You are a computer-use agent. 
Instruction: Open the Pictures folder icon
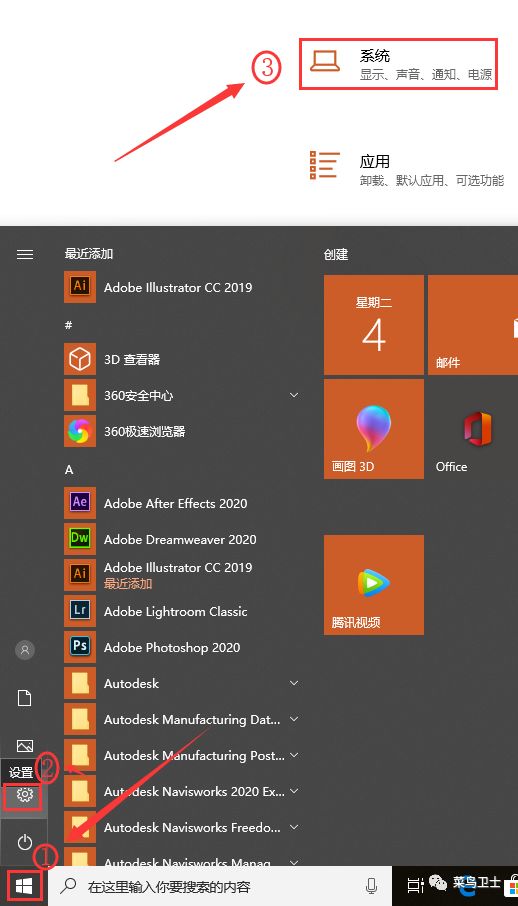pyautogui.click(x=24, y=745)
